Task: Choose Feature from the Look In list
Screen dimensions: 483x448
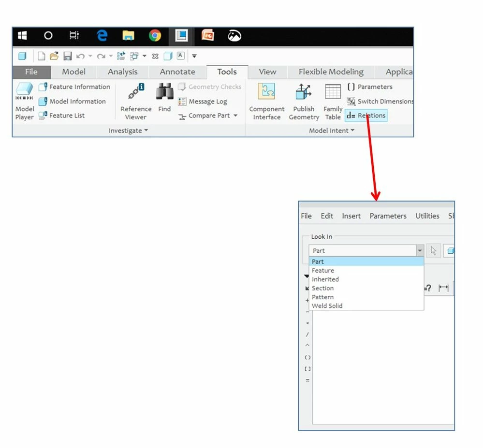Action: [x=366, y=270]
